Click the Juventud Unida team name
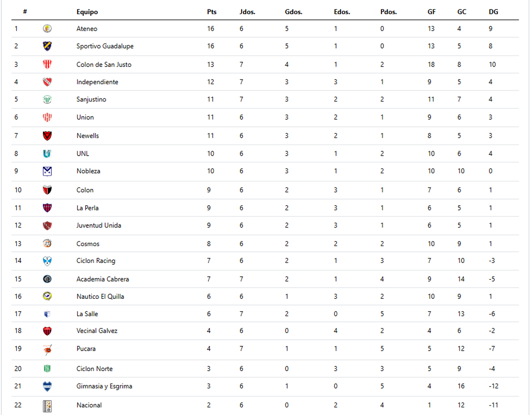The width and height of the screenshot is (532, 415). 98,225
